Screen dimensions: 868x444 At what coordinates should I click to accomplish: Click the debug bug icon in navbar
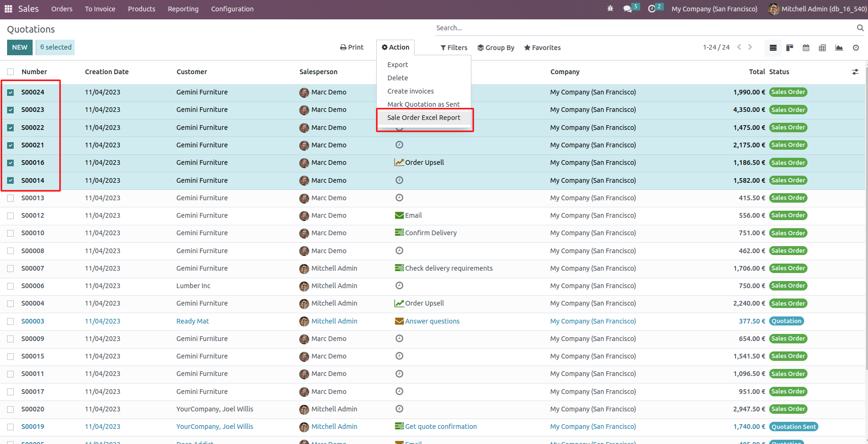(610, 9)
